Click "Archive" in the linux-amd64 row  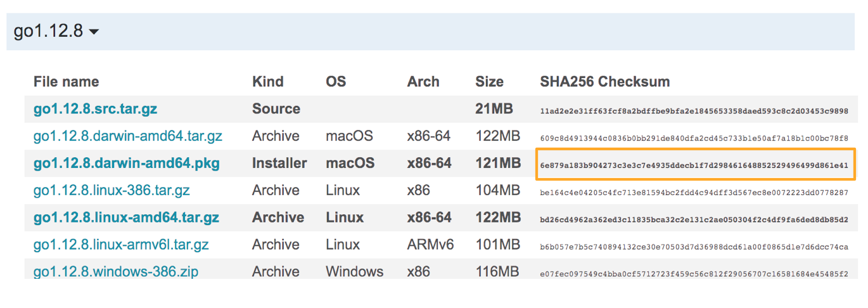[x=278, y=217]
